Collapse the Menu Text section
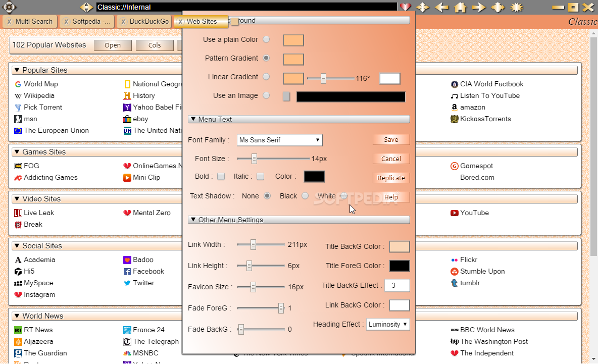The width and height of the screenshot is (598, 364). click(193, 119)
